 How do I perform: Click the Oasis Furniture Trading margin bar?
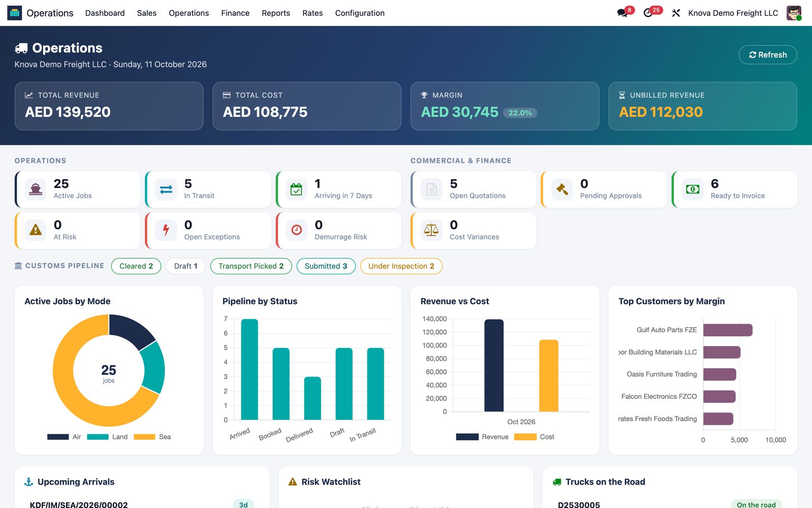(x=720, y=374)
